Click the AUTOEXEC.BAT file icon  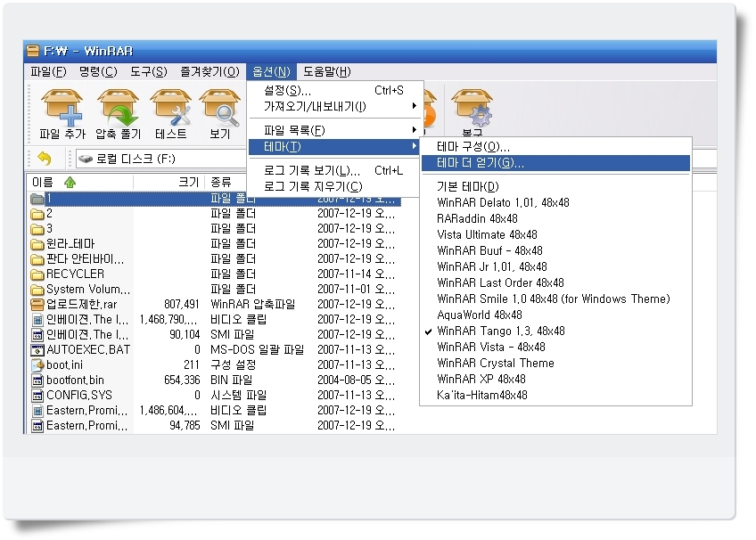click(x=37, y=349)
